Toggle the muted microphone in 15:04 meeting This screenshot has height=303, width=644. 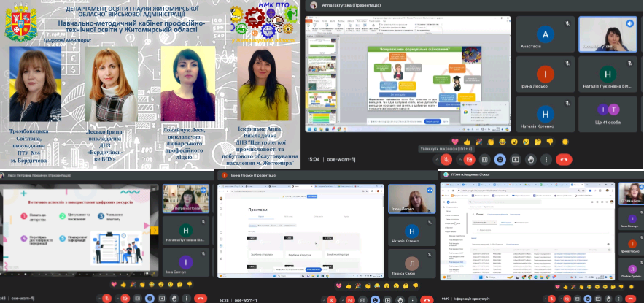click(x=446, y=158)
